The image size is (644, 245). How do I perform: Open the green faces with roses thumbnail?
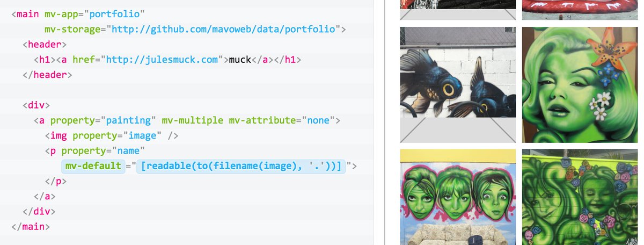[x=580, y=197]
